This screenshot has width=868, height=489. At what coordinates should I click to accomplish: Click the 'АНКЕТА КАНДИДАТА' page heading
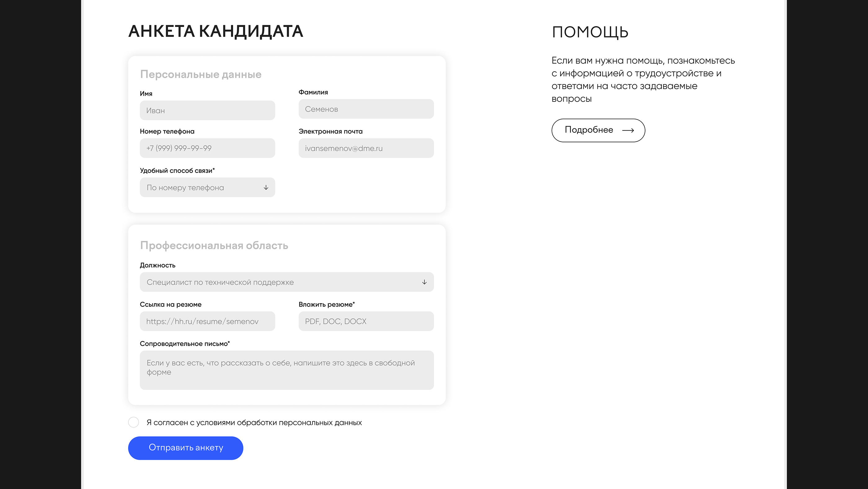tap(216, 31)
